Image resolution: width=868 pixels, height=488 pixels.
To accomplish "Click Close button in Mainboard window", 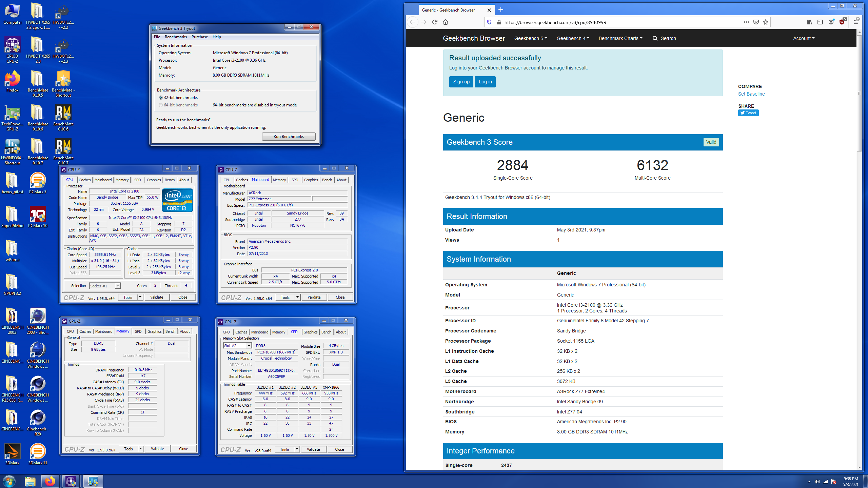I will tap(340, 297).
